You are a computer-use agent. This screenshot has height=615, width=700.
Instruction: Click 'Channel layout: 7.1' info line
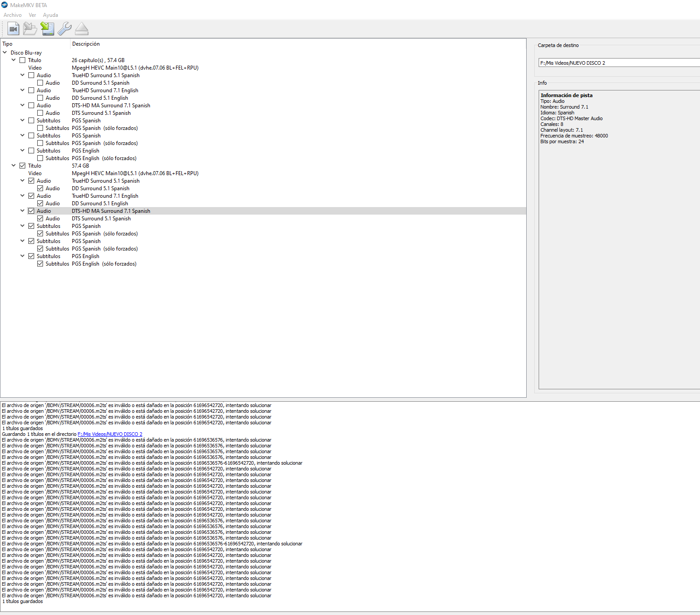tap(562, 130)
